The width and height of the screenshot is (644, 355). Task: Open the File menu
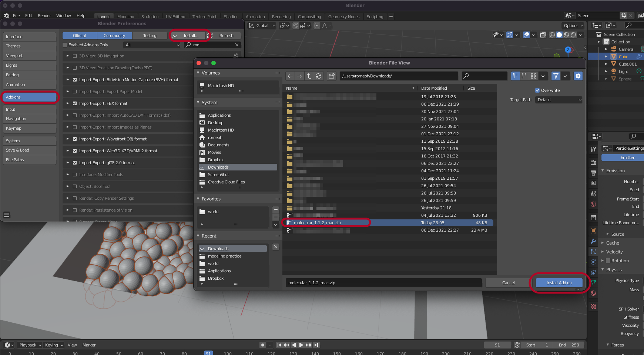[x=16, y=16]
